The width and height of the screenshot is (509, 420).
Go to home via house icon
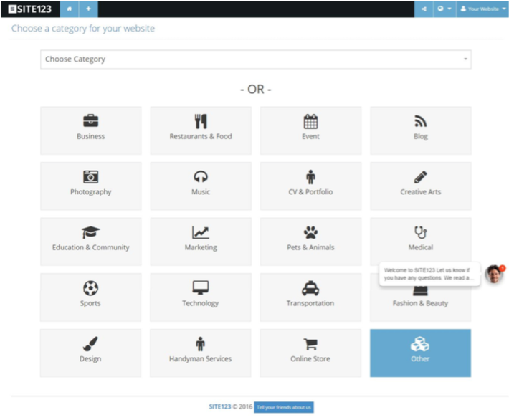pos(69,9)
